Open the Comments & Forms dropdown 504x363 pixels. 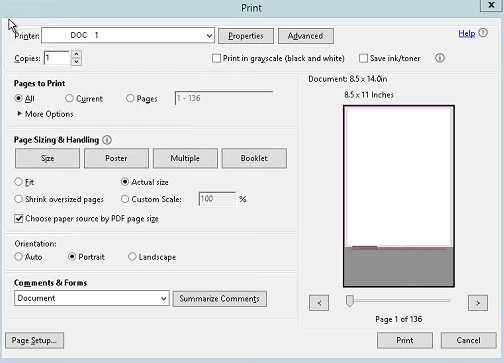tap(92, 298)
